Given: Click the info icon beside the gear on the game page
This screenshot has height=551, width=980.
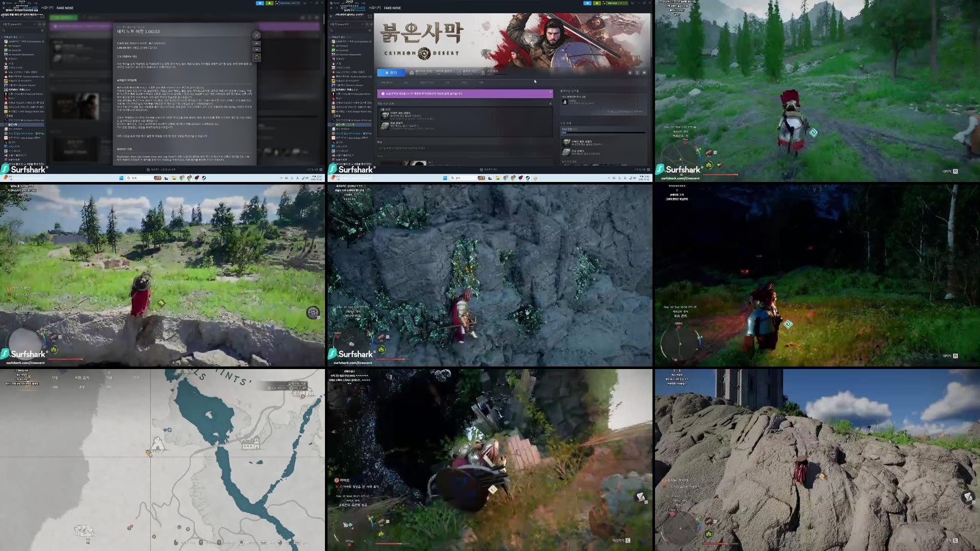Looking at the screenshot, I should 637,73.
